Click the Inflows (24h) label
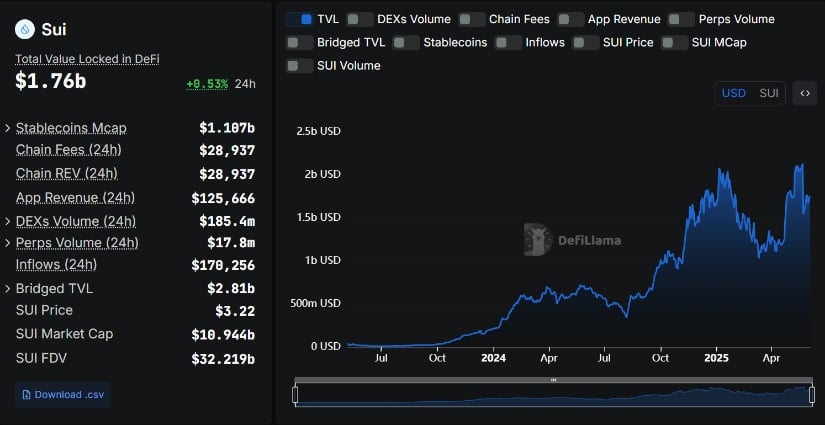825x425 pixels. 56,265
